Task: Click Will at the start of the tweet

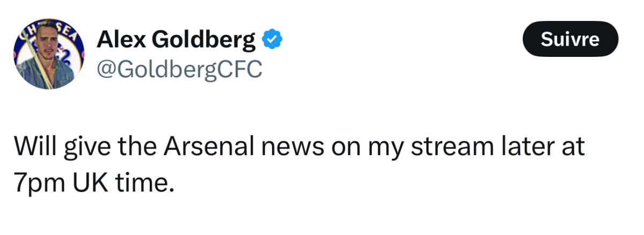Action: (33, 146)
